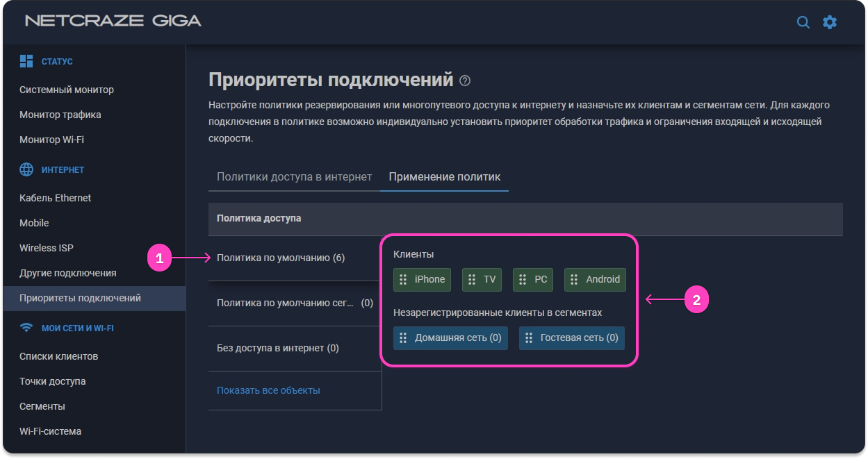Open Монитор трафика page
The height and width of the screenshot is (459, 868).
tap(60, 115)
